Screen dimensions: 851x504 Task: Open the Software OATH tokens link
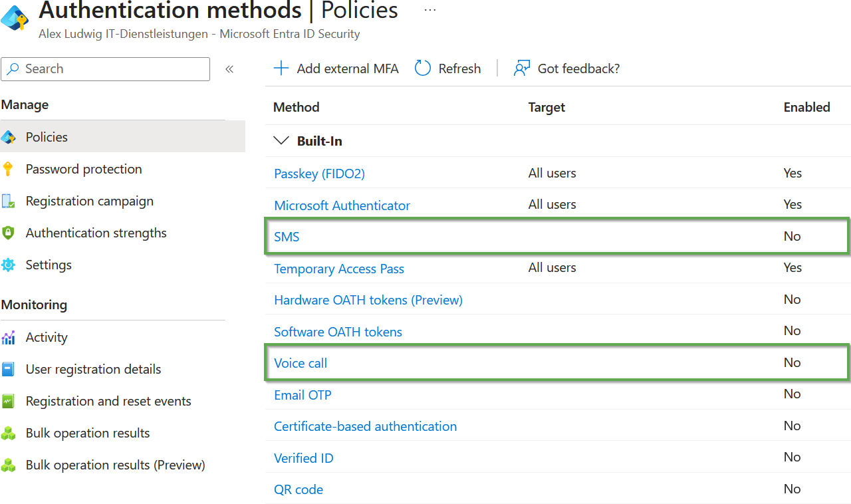pos(338,332)
